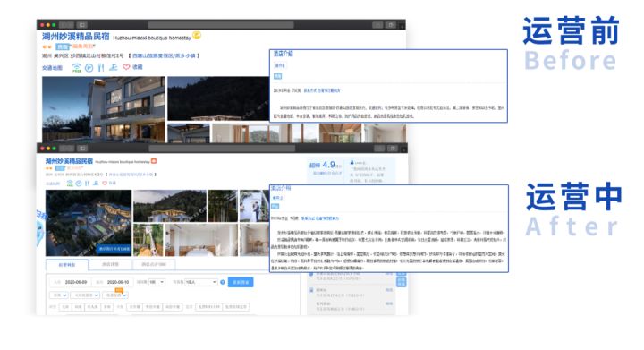The width and height of the screenshot is (644, 350).
Task: Click the free WiFi icon in the top listing
Action: coord(77,68)
